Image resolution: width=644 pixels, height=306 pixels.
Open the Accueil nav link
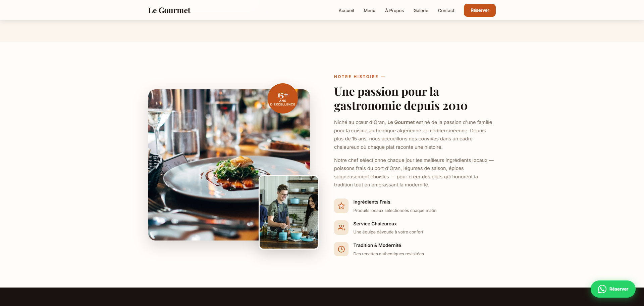pos(346,10)
